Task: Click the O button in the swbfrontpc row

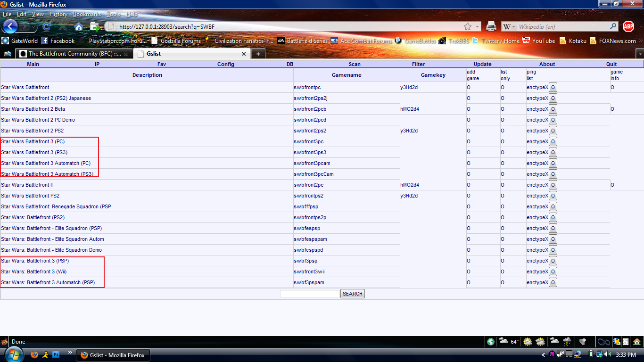Action: pos(553,87)
